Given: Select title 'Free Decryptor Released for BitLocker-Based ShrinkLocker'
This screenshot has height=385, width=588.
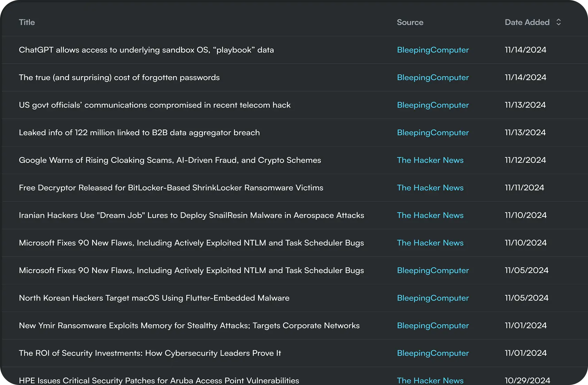Looking at the screenshot, I should coord(171,188).
